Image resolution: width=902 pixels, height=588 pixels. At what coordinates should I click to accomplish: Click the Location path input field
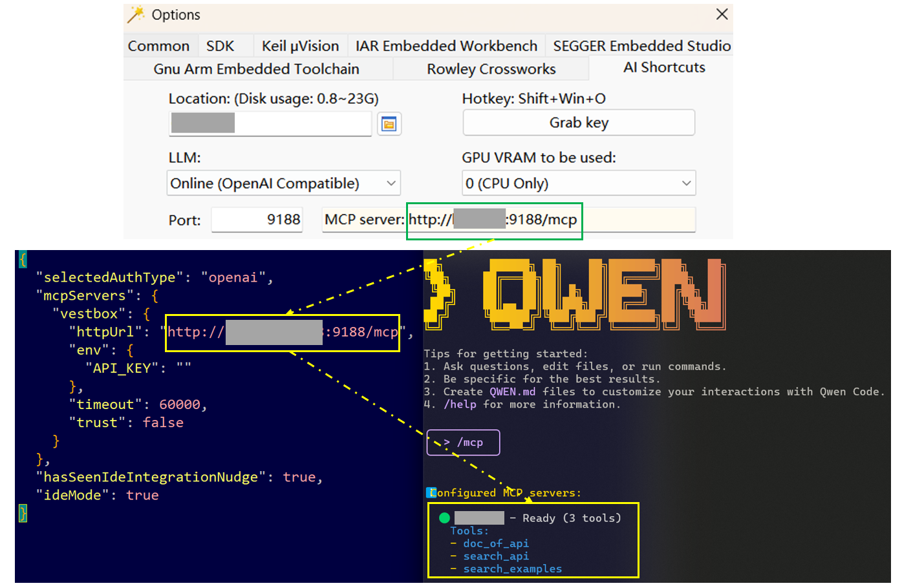pyautogui.click(x=270, y=123)
